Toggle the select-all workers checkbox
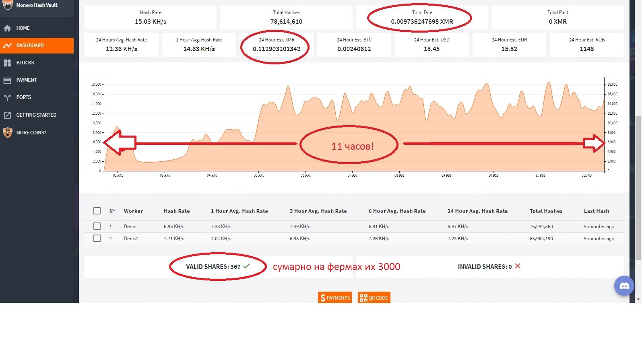The height and width of the screenshot is (346, 644). coord(97,211)
